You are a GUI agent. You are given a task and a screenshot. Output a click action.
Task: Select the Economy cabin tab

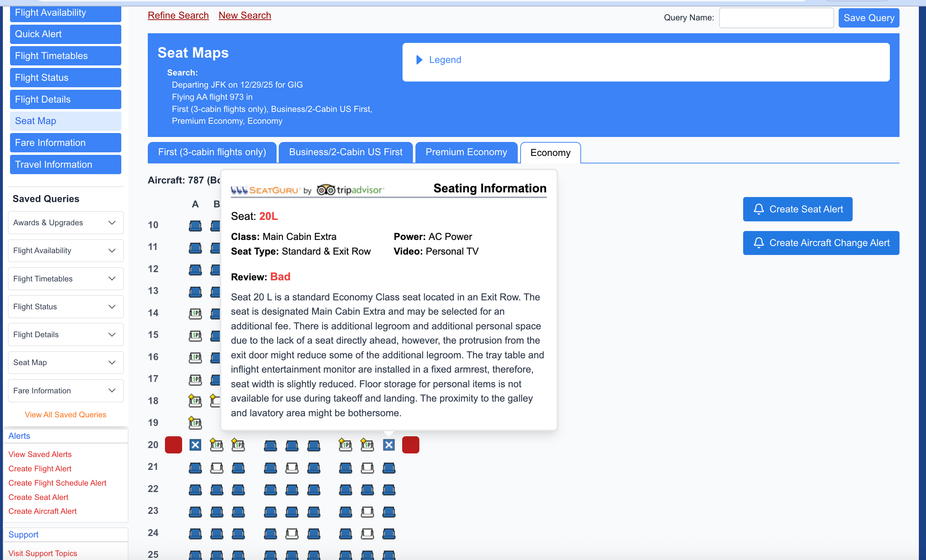[x=550, y=152]
